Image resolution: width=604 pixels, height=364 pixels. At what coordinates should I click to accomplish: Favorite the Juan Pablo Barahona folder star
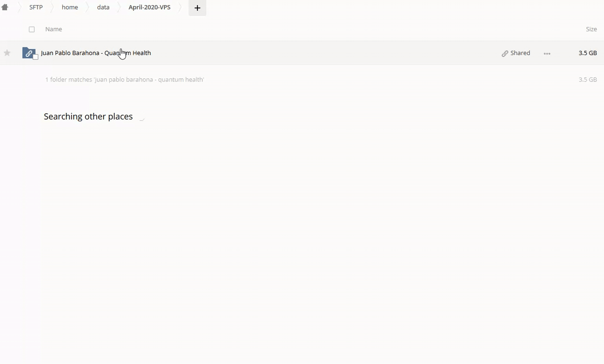click(x=7, y=53)
